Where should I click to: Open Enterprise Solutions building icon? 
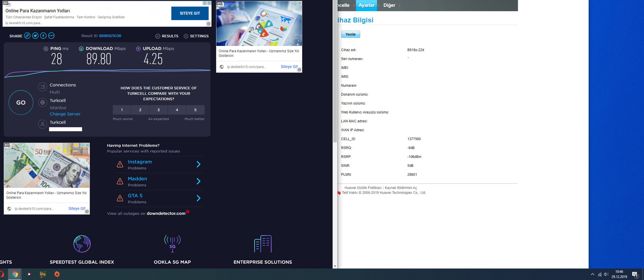[x=263, y=244]
